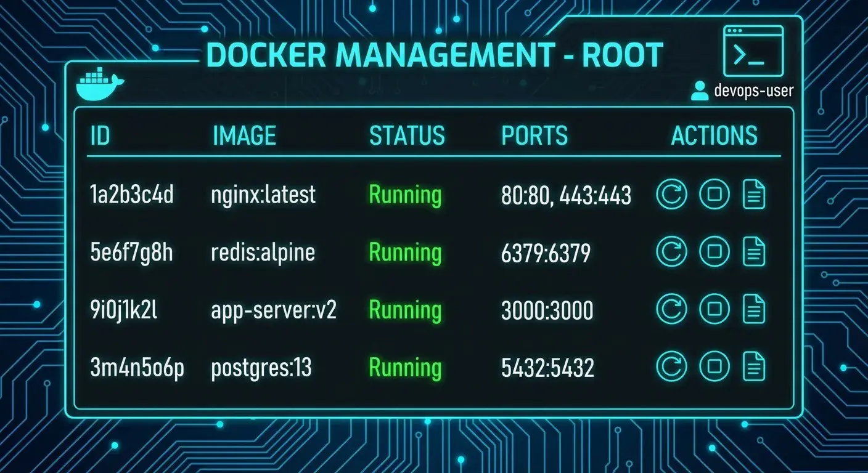View logs for the nginx:latest container
The height and width of the screenshot is (473, 868).
tap(753, 195)
